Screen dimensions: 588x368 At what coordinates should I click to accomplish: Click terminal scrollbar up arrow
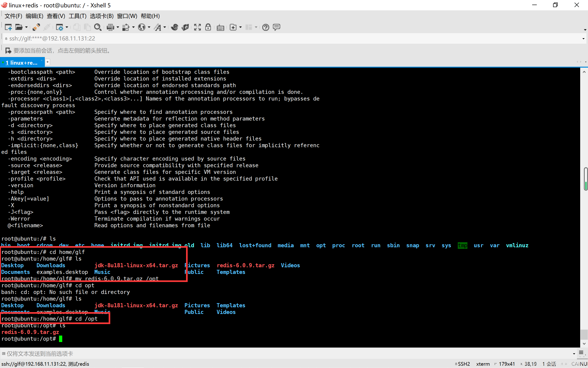[x=584, y=72]
